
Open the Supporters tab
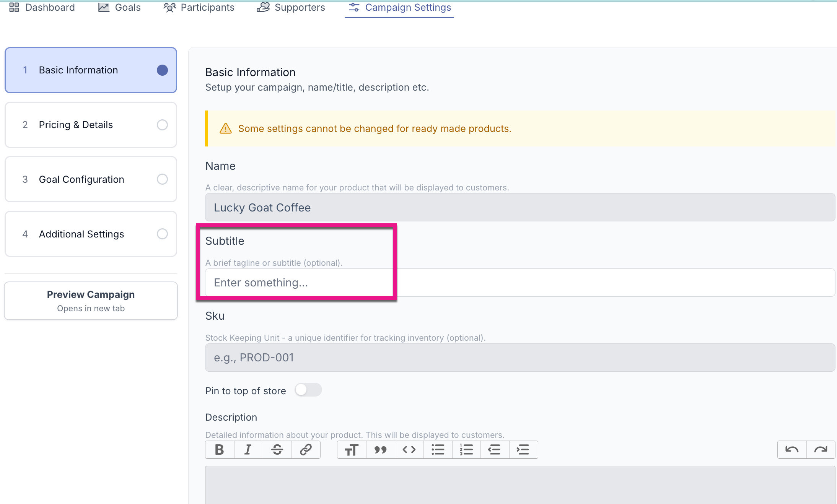291,8
